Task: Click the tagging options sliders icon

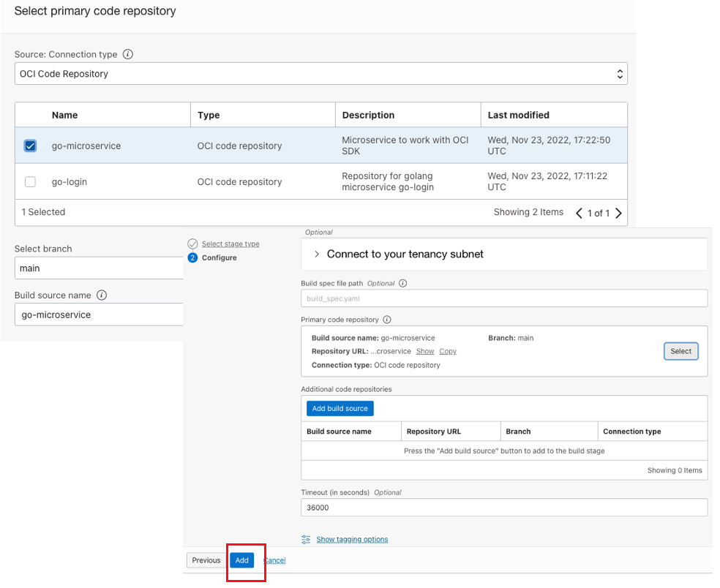Action: 306,539
